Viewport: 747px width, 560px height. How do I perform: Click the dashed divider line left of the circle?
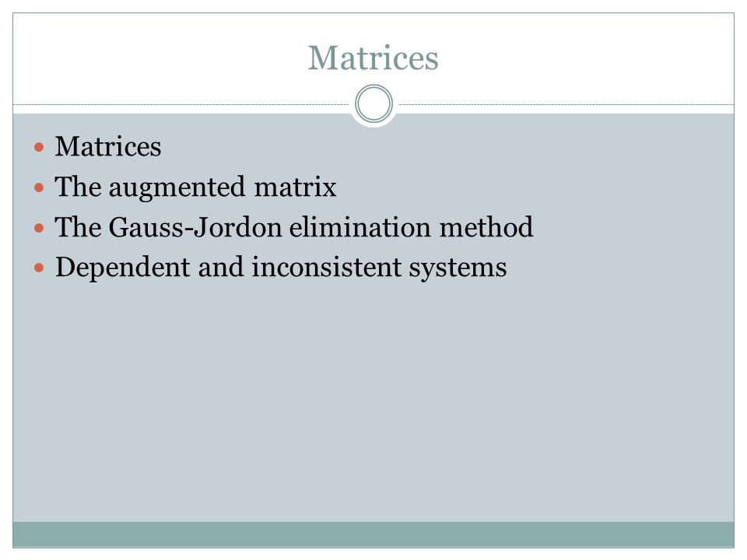[181, 104]
